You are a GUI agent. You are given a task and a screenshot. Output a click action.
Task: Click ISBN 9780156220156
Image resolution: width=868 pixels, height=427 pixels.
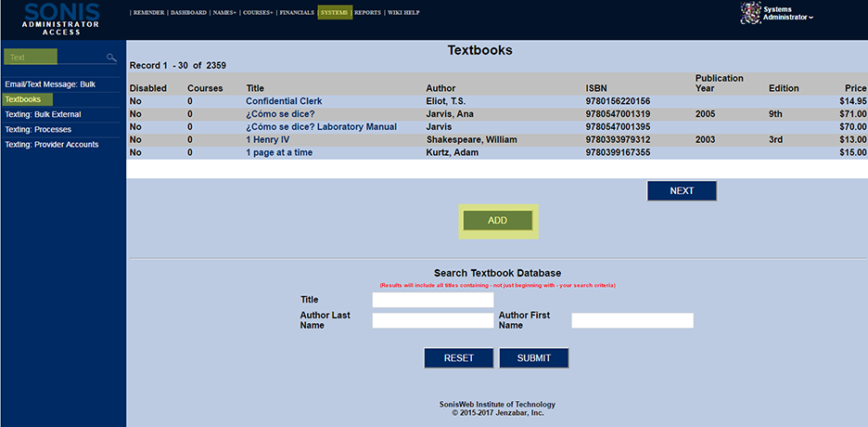(618, 101)
